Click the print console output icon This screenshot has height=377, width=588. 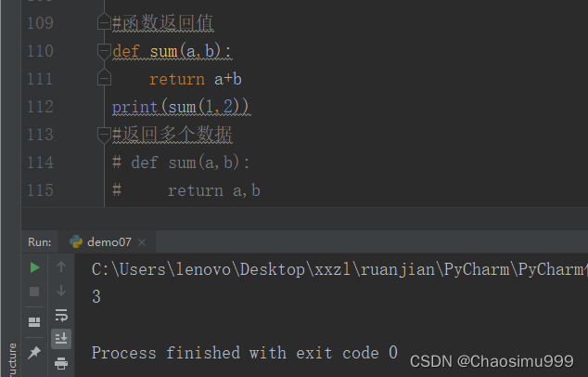(x=61, y=363)
